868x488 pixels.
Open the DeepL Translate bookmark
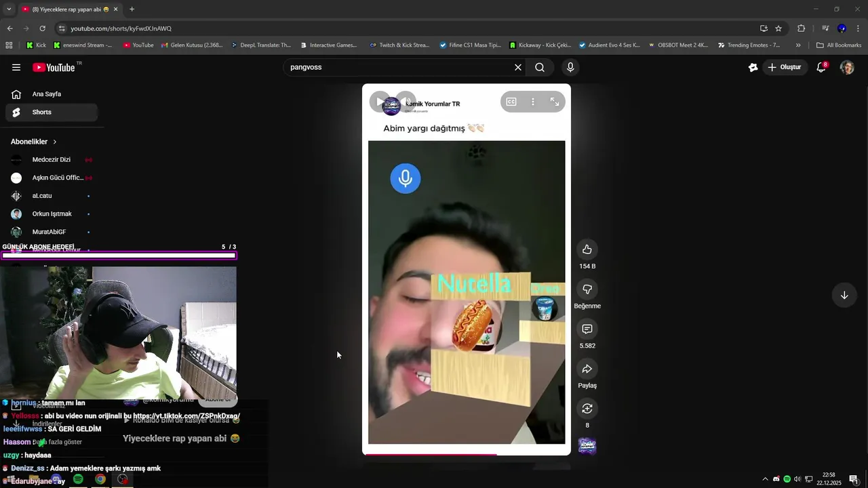(x=261, y=45)
